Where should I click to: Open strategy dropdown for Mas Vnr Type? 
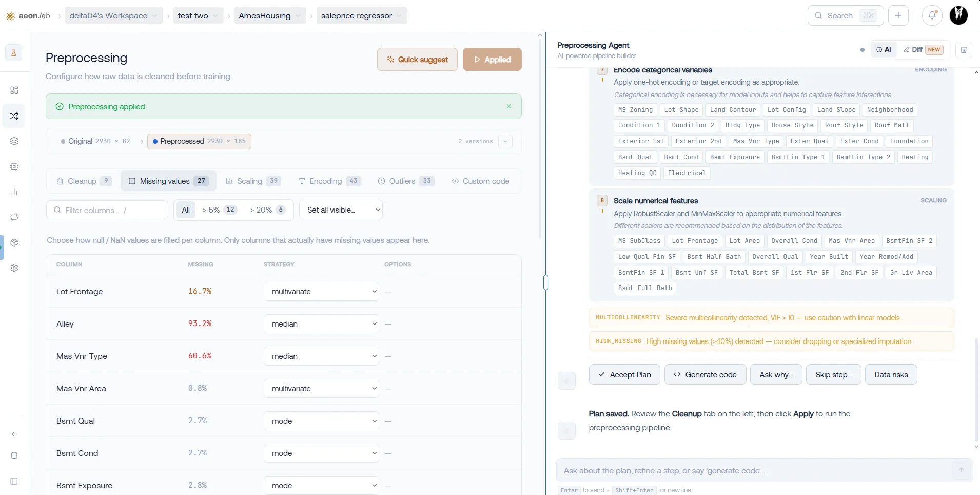point(321,356)
